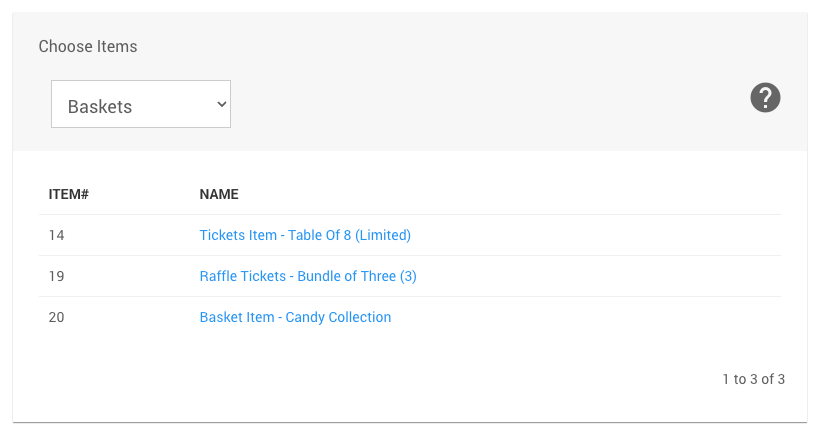This screenshot has width=817, height=433.
Task: Open the Baskets category dropdown
Action: coord(141,105)
